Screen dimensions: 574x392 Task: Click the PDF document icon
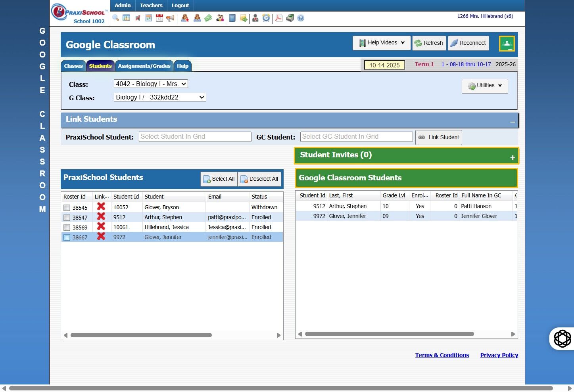pos(279,18)
